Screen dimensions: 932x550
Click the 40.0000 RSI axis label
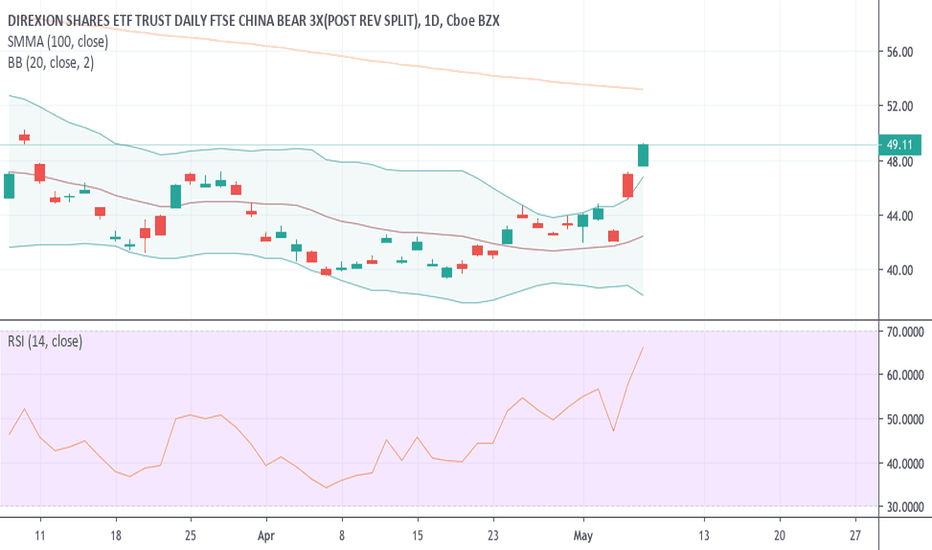point(905,463)
